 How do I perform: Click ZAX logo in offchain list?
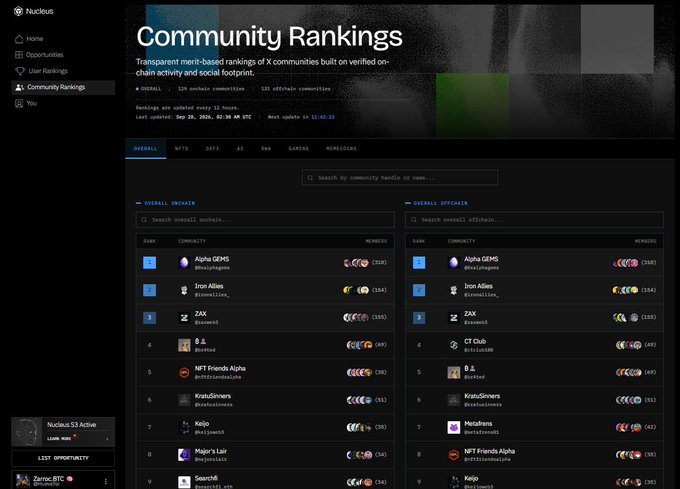pos(454,318)
